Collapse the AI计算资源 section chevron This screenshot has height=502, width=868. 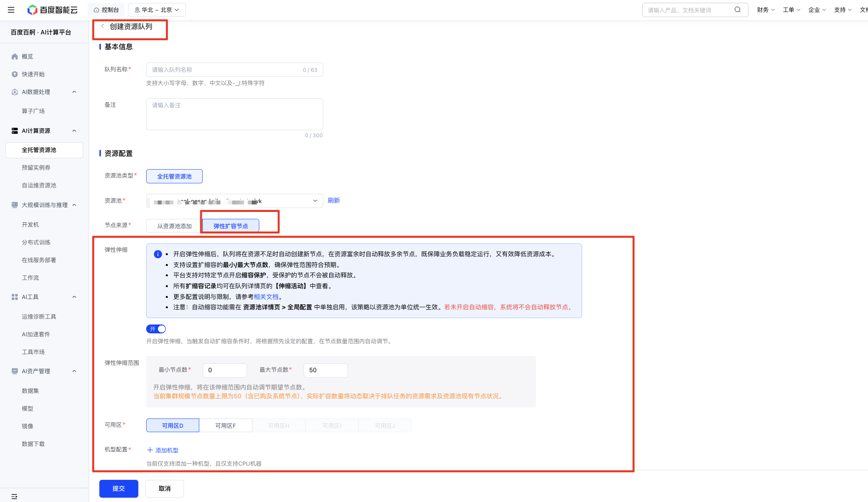click(x=74, y=131)
